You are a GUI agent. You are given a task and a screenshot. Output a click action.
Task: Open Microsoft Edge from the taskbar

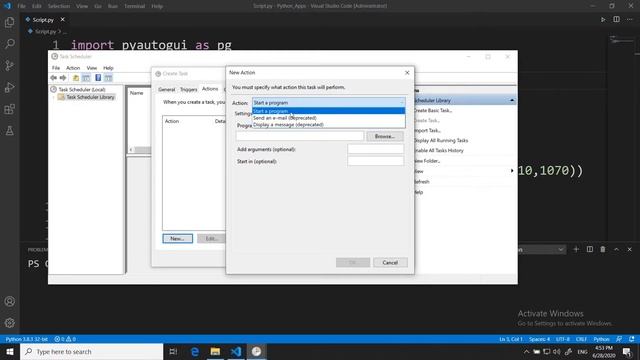click(x=195, y=351)
